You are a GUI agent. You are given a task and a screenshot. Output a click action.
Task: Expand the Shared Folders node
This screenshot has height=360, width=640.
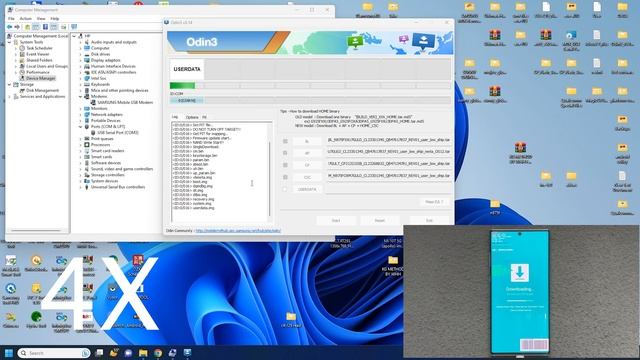tap(16, 60)
